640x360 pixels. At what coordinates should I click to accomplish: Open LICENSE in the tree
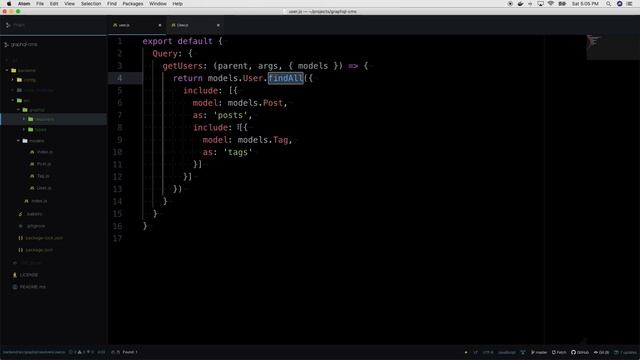[29, 275]
